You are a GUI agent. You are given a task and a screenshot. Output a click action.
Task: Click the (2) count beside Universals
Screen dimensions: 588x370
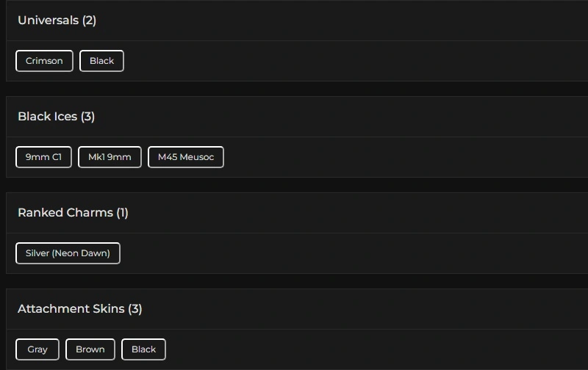(x=89, y=21)
